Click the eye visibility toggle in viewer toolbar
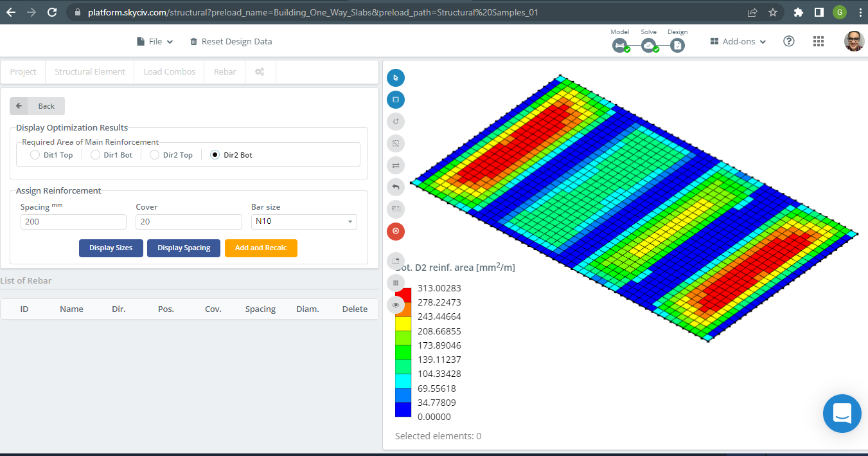 click(x=396, y=304)
